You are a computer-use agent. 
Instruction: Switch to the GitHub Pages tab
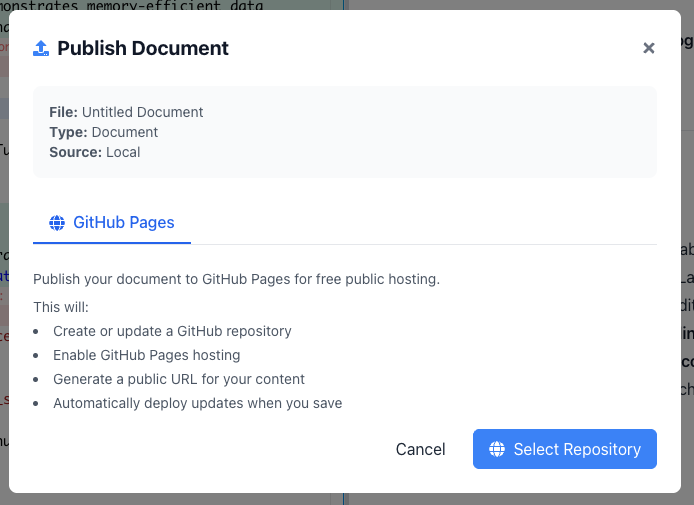click(x=112, y=222)
